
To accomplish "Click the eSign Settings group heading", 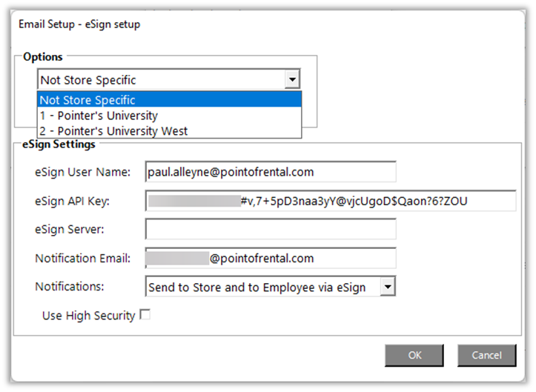I will [59, 144].
